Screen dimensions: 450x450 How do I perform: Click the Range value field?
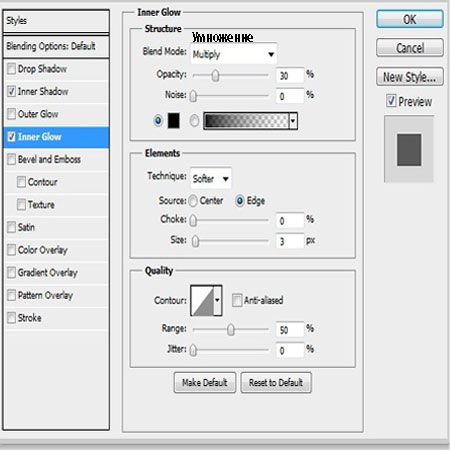(290, 330)
